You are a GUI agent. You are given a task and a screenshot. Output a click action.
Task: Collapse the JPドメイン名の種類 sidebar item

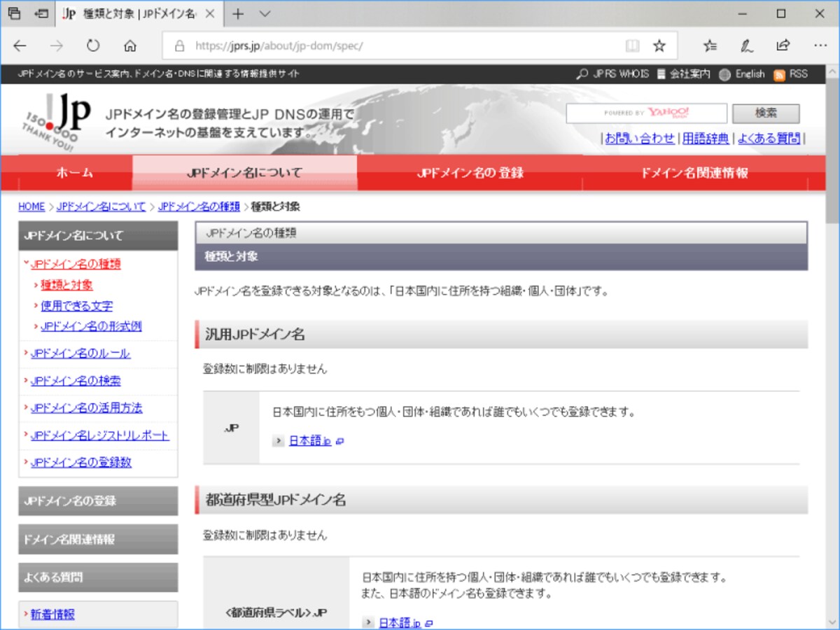click(75, 264)
